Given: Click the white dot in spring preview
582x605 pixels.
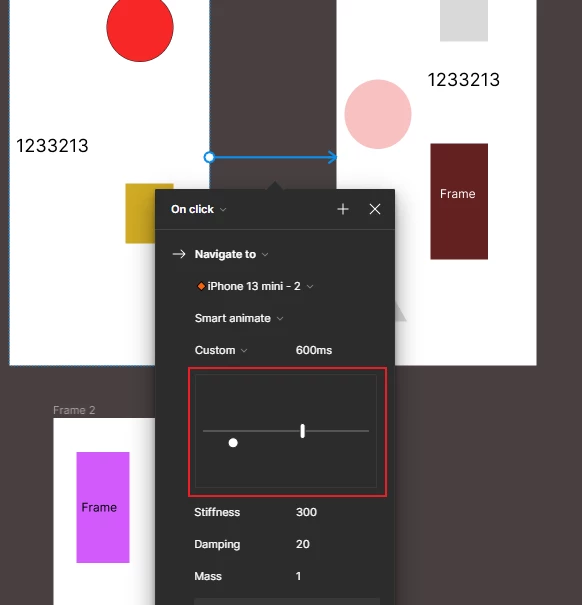Looking at the screenshot, I should pos(233,443).
